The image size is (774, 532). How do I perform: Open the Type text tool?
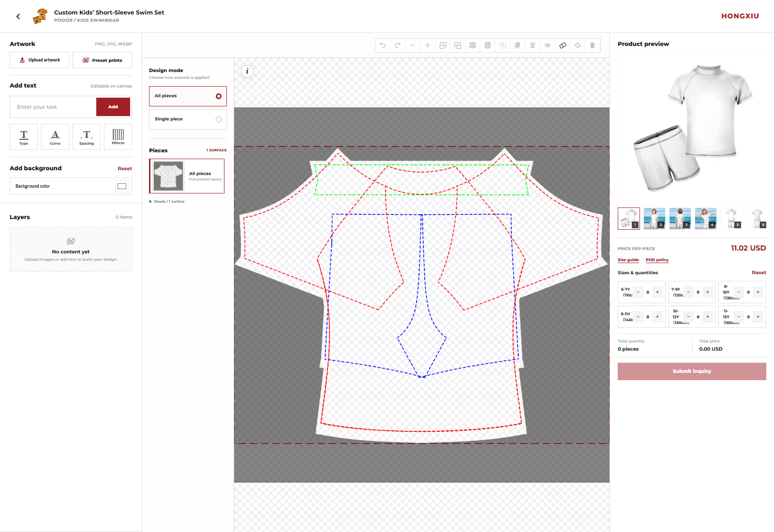(x=24, y=137)
